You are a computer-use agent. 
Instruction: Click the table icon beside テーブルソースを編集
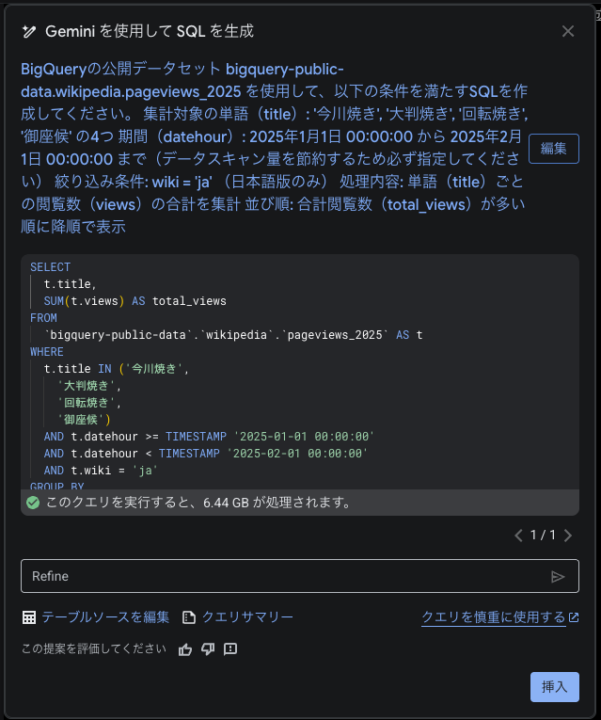click(x=29, y=618)
